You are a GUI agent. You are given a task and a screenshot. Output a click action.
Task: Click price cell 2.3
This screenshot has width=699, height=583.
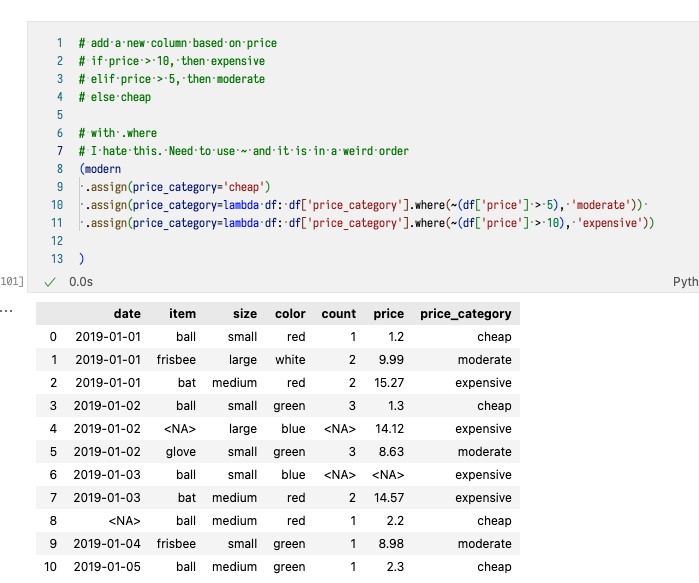395,567
